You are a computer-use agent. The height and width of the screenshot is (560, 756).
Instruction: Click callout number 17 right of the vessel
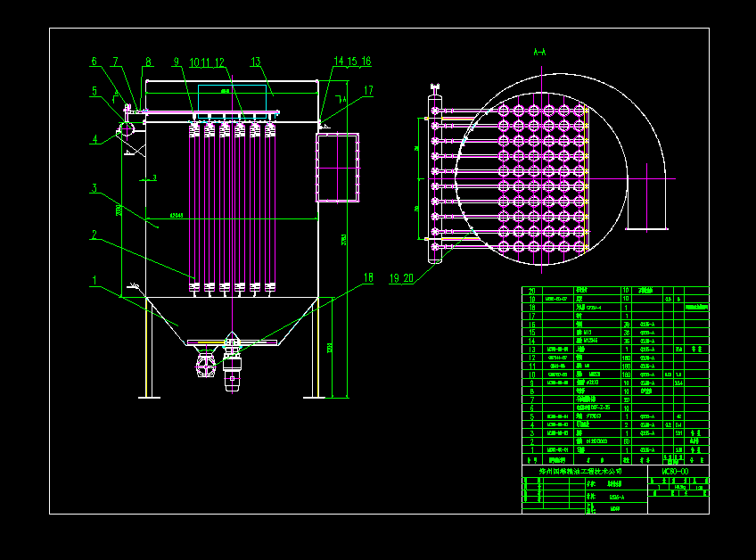(x=368, y=90)
